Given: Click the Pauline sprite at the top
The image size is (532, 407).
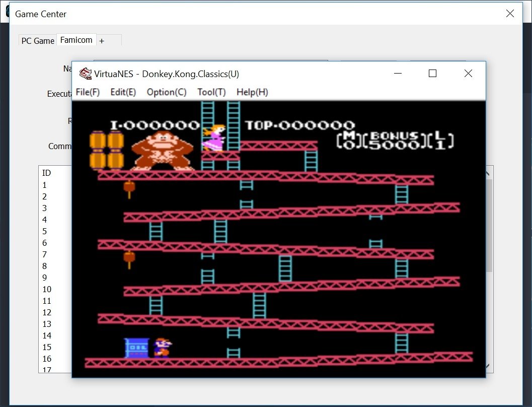Looking at the screenshot, I should click(214, 138).
